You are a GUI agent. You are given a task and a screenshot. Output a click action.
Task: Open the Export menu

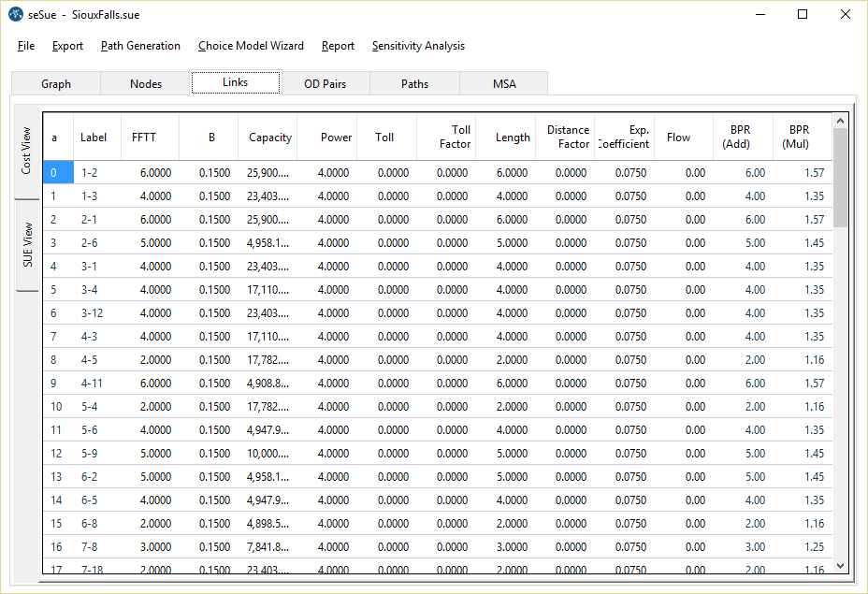(67, 46)
